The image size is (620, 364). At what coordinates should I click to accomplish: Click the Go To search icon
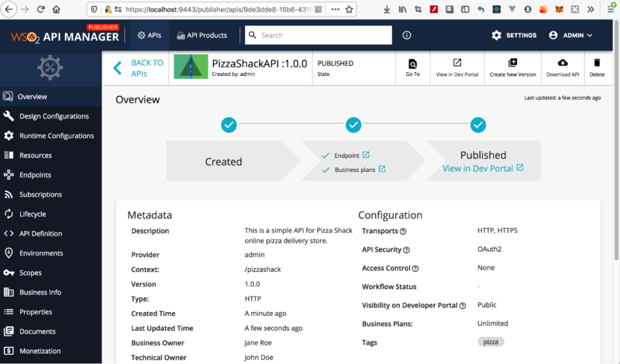point(412,64)
